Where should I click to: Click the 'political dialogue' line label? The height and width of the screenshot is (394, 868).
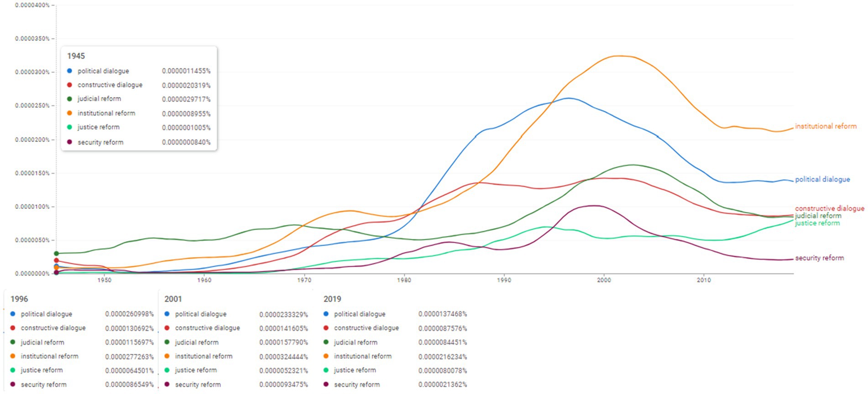(x=822, y=180)
